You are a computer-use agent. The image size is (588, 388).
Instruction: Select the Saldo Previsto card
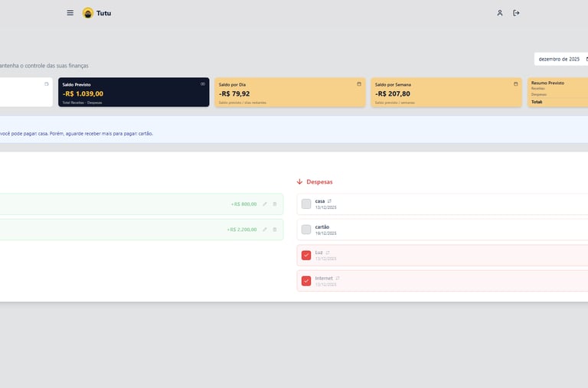(134, 93)
